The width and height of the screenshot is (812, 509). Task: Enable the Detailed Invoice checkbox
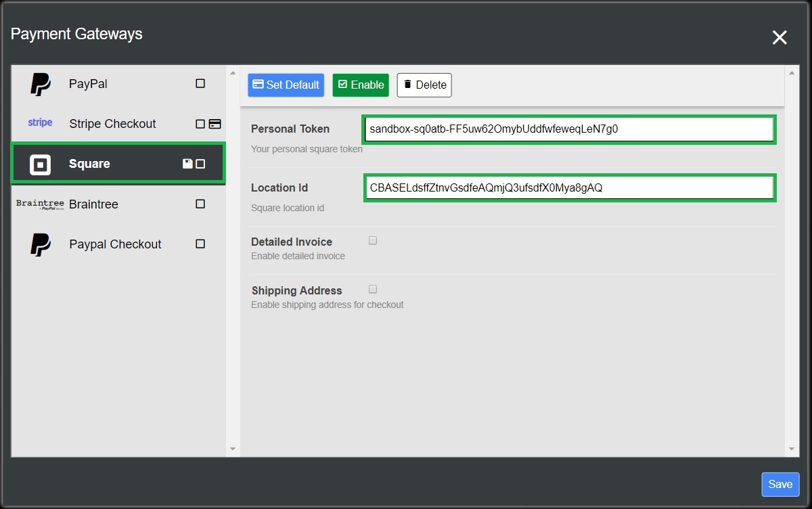[372, 240]
